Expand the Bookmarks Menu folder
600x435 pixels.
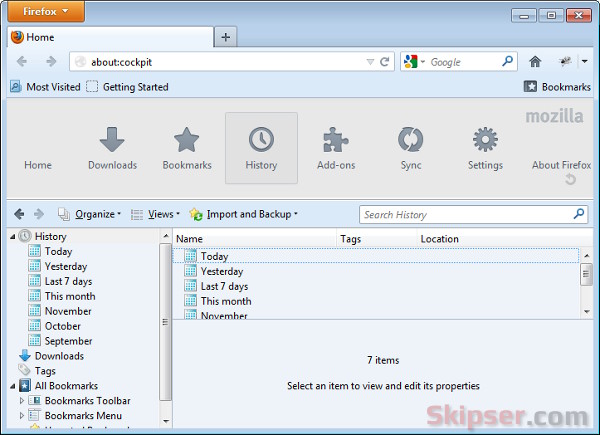click(21, 415)
